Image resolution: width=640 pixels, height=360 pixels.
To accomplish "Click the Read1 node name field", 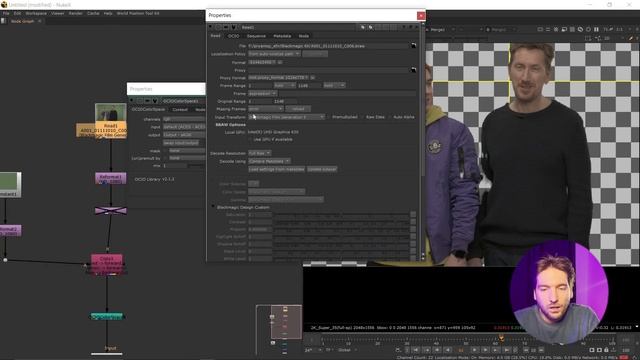I will [298, 27].
